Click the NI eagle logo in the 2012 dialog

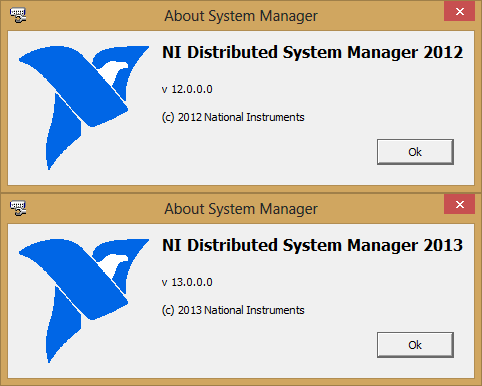84,108
